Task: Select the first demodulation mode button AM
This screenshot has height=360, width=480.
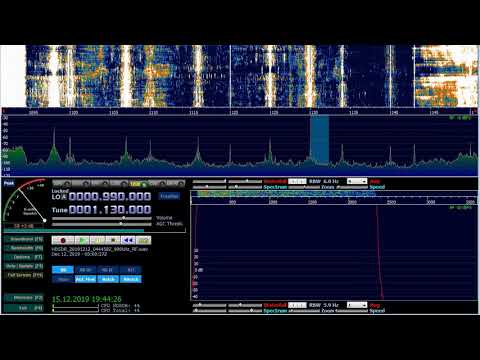Action: pyautogui.click(x=62, y=183)
